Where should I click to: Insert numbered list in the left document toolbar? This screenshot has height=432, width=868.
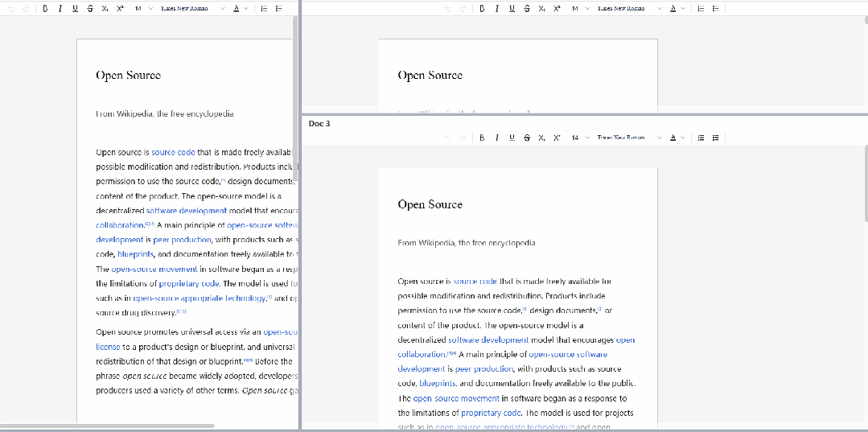[264, 8]
